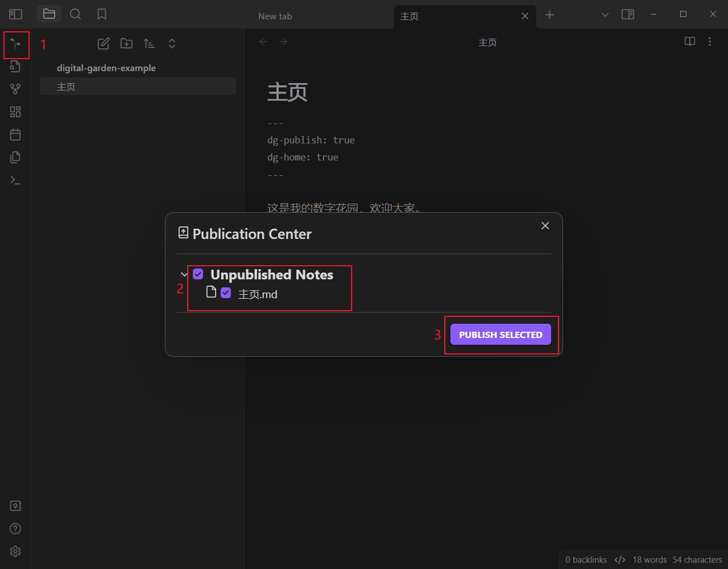The width and height of the screenshot is (728, 569).
Task: Collapse all folders in the file explorer
Action: (x=172, y=43)
